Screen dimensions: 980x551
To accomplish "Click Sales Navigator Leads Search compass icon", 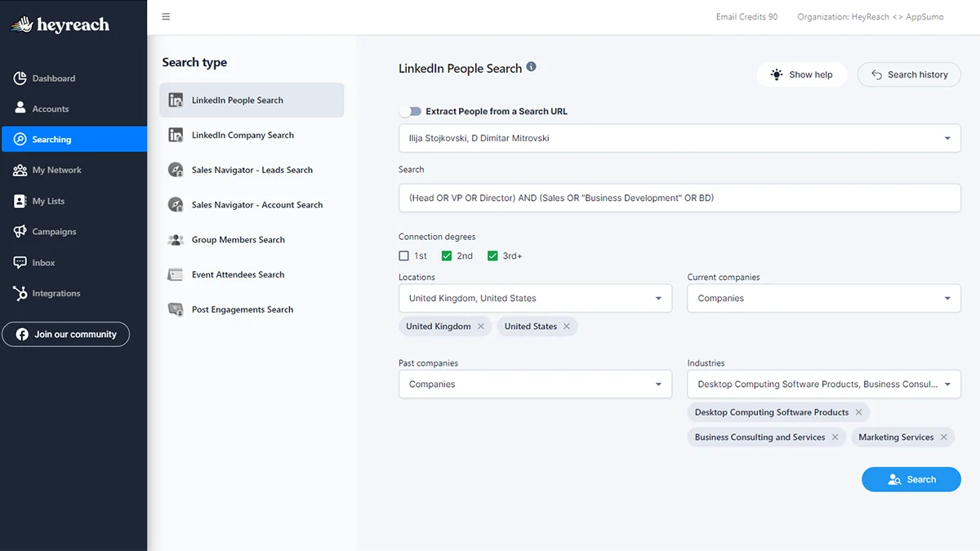I will coord(176,170).
